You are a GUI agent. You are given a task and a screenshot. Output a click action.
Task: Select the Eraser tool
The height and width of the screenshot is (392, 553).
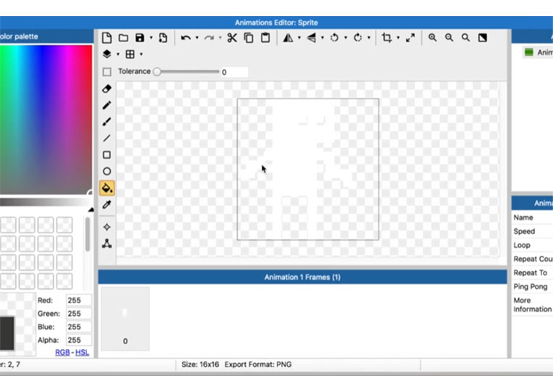[x=107, y=88]
